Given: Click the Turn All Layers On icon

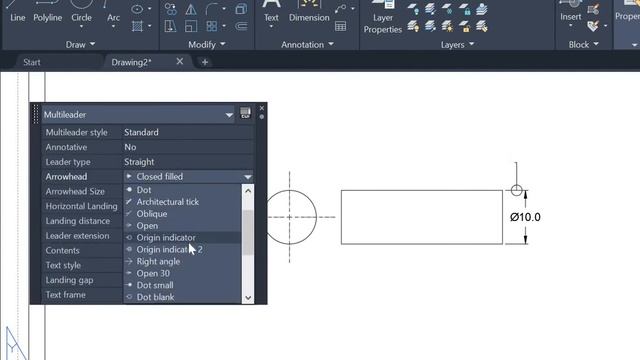Looking at the screenshot, I should pyautogui.click(x=413, y=27).
